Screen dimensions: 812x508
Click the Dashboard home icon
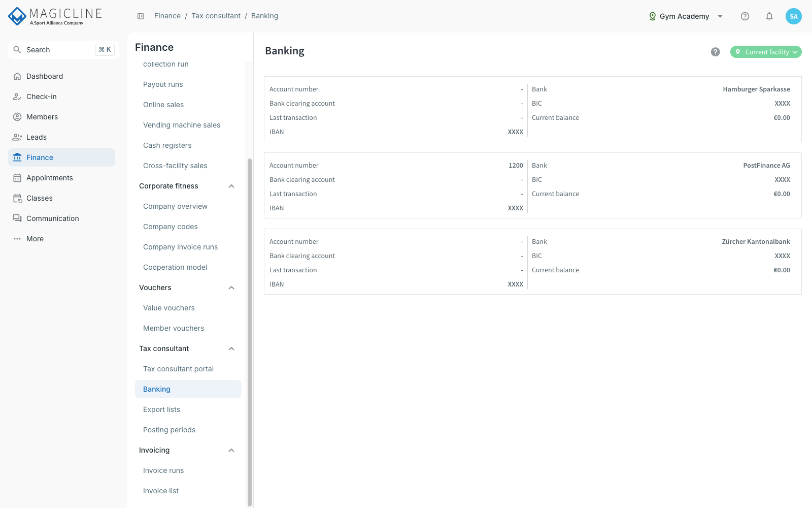pyautogui.click(x=17, y=76)
